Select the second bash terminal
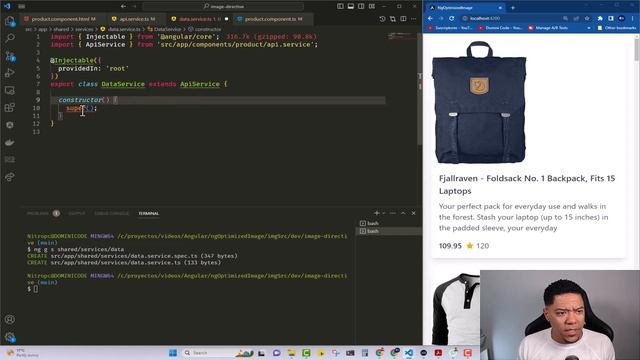Screen dimensions: 640x360 389,231
